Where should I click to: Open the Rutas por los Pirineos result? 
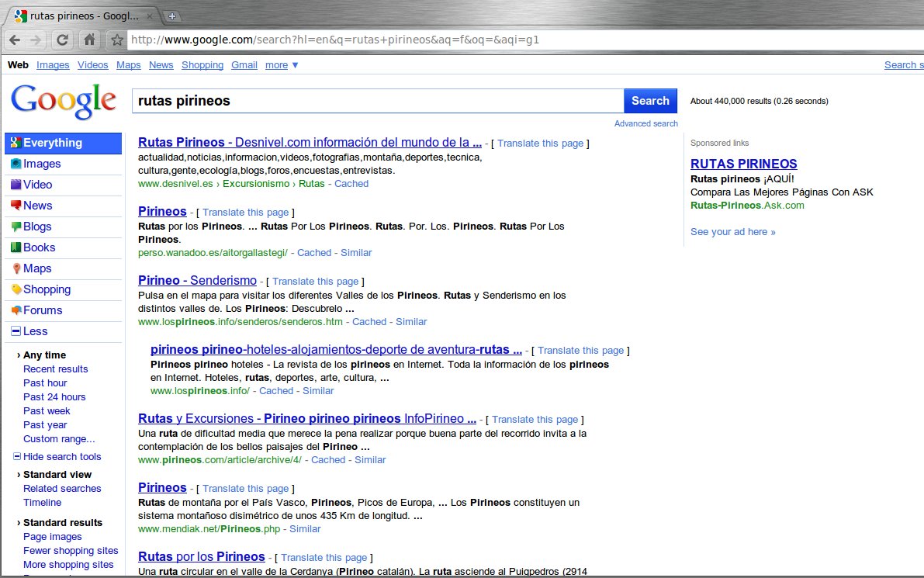(202, 557)
